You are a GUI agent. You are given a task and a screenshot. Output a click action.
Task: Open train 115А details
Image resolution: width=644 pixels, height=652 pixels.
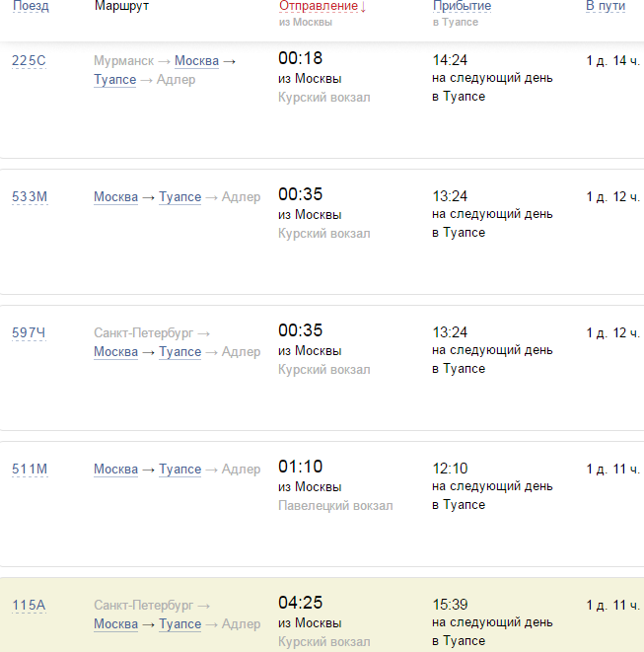[29, 606]
